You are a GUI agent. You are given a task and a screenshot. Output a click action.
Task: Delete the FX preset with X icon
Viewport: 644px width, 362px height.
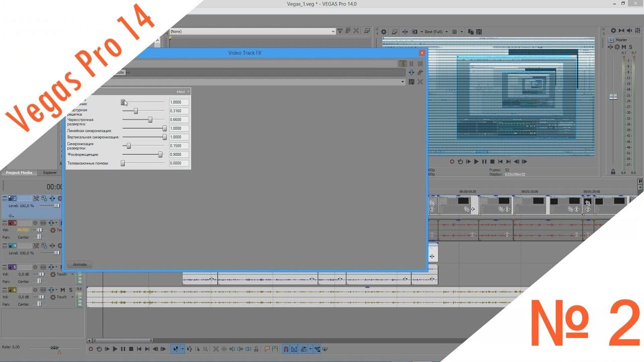click(x=420, y=81)
